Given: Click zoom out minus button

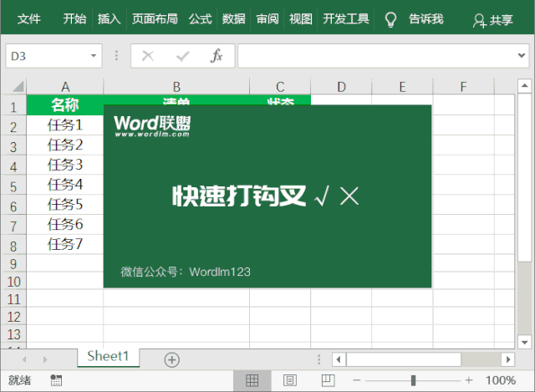Looking at the screenshot, I should pyautogui.click(x=358, y=380).
